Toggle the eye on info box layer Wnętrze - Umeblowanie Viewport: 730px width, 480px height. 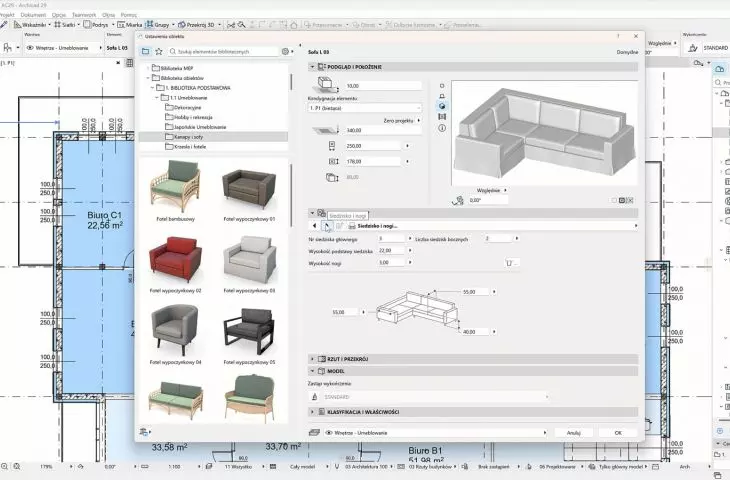click(30, 47)
